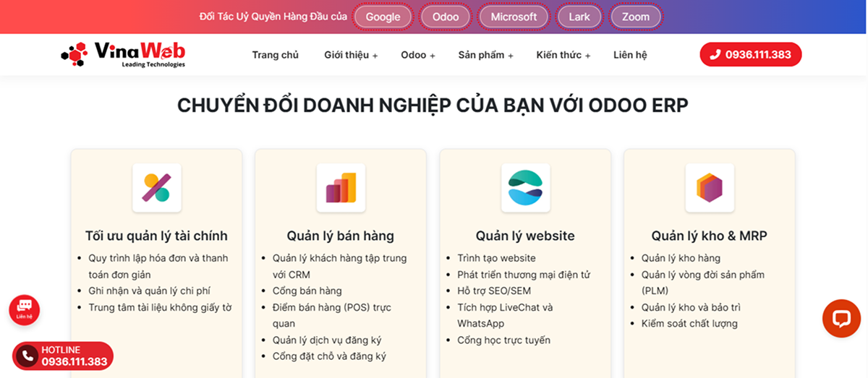Screen dimensions: 868x378
Task: Click the Cổng bán hàng item
Action: tap(307, 291)
